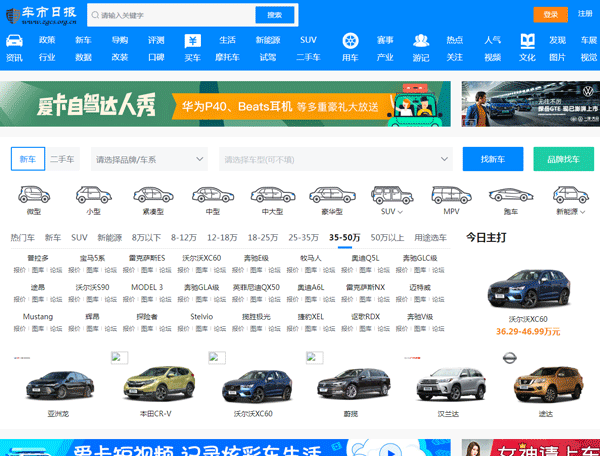The height and width of the screenshot is (456, 600).
Task: Expand the SUV arrow under car types
Action: click(x=400, y=212)
